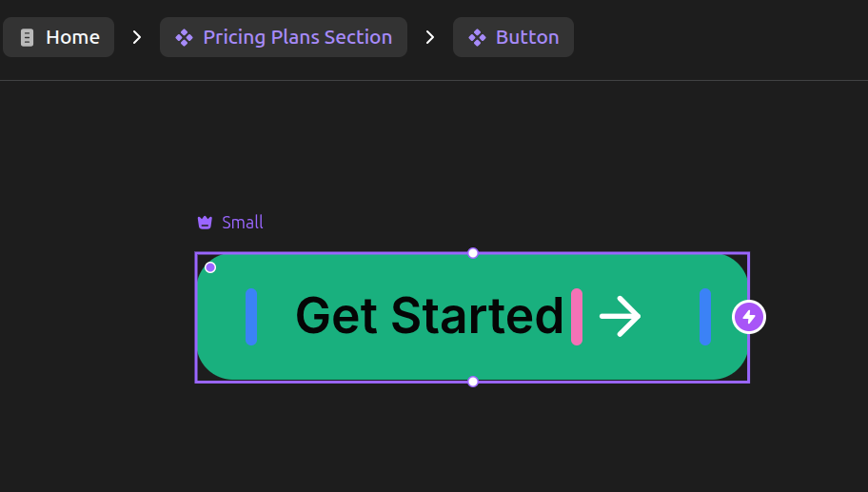Click chevron between Home and Pricing Plans
Image resolution: width=868 pixels, height=492 pixels.
137,37
